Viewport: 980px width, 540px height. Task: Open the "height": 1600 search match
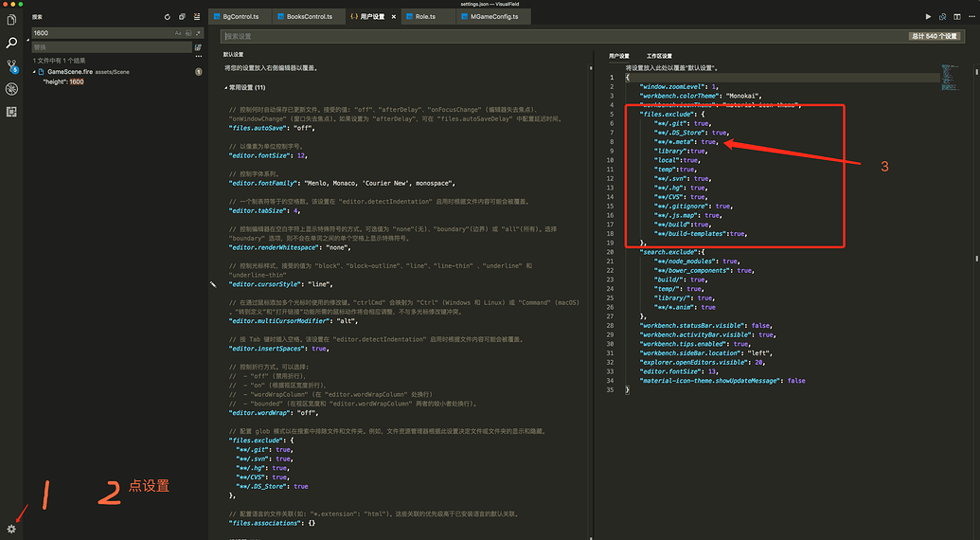64,82
